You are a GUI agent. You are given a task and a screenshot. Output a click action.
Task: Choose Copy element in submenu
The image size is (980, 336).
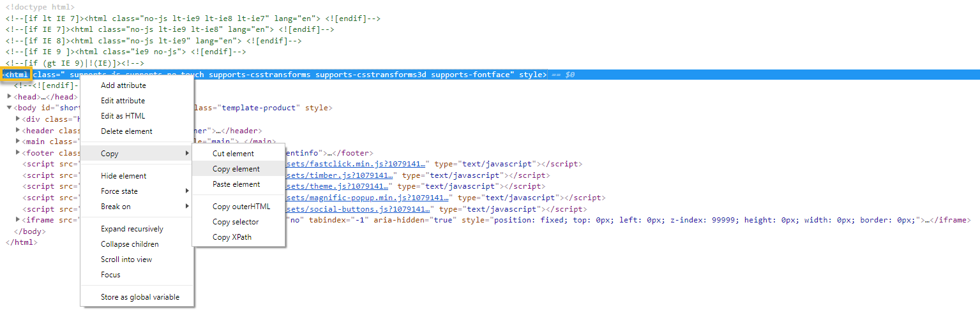(239, 169)
